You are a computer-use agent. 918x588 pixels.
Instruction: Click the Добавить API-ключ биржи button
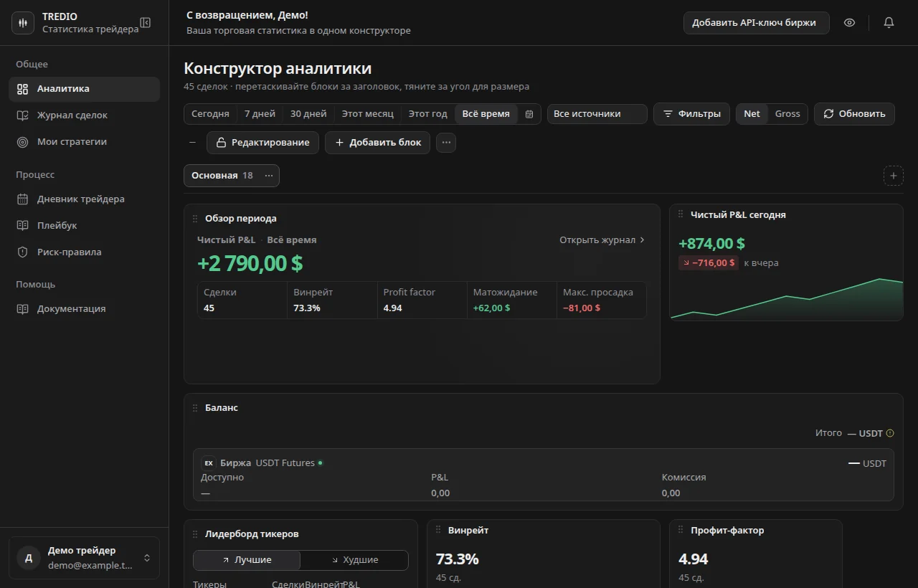point(757,23)
